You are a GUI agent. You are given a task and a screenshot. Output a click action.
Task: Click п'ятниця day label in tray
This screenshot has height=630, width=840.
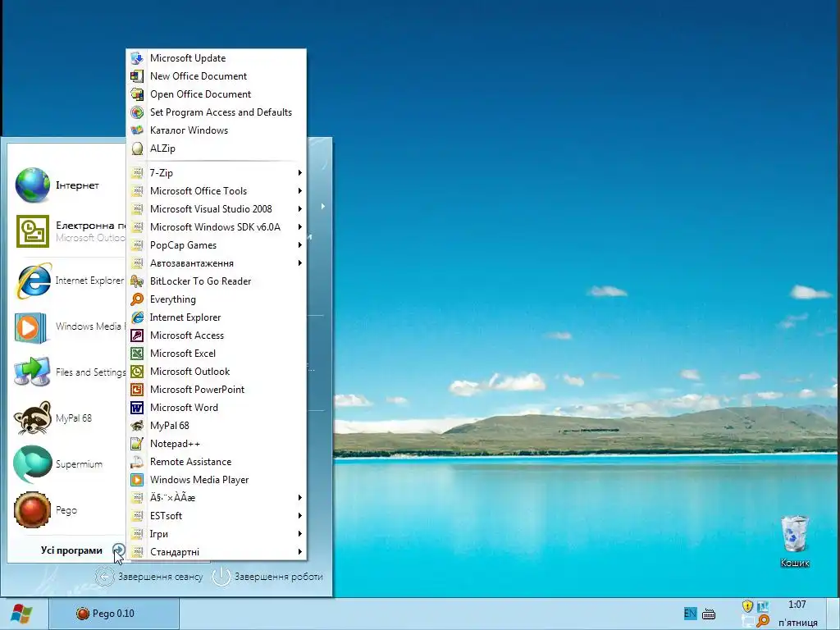pyautogui.click(x=797, y=623)
